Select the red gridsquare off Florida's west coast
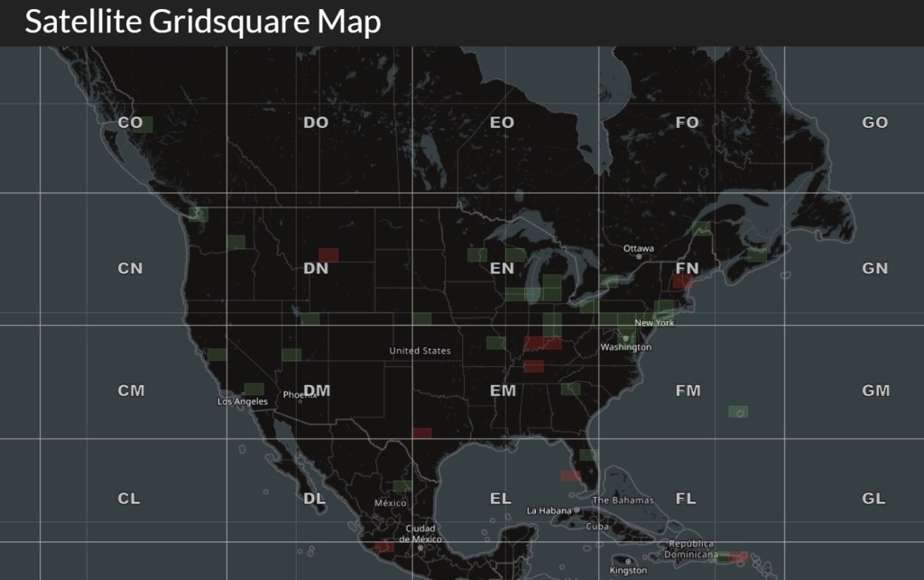 [570, 475]
